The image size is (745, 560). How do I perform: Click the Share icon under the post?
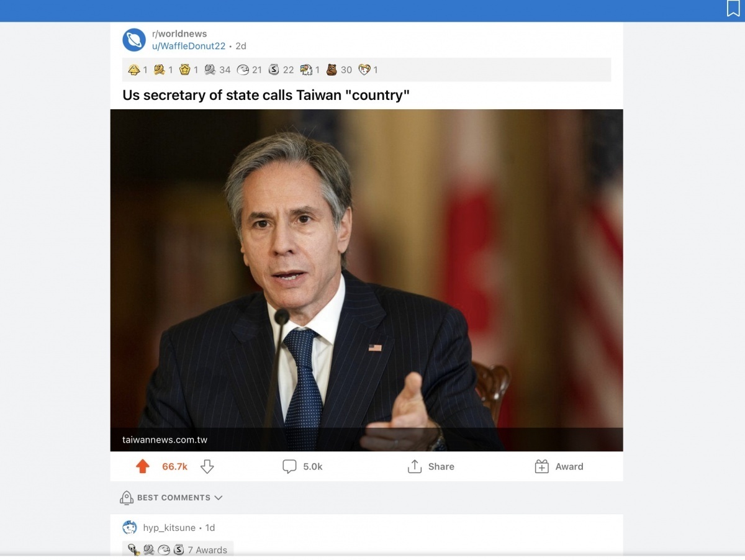pos(415,466)
